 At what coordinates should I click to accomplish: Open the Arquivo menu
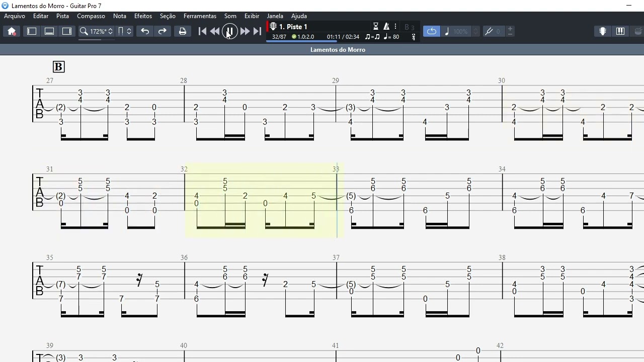[x=15, y=16]
